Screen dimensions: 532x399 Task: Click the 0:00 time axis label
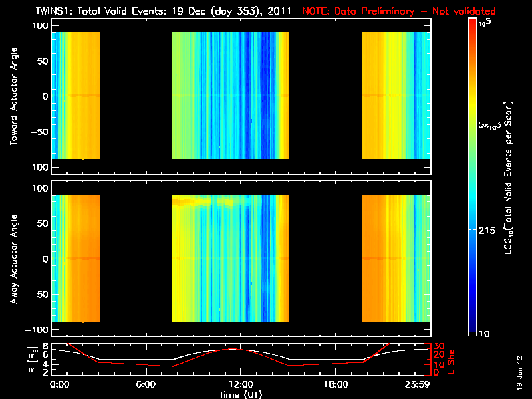coord(60,384)
